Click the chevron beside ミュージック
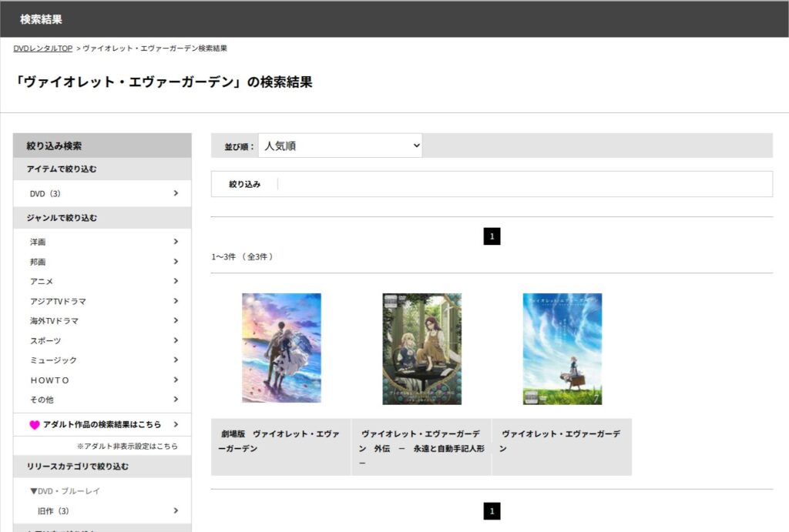 click(176, 360)
